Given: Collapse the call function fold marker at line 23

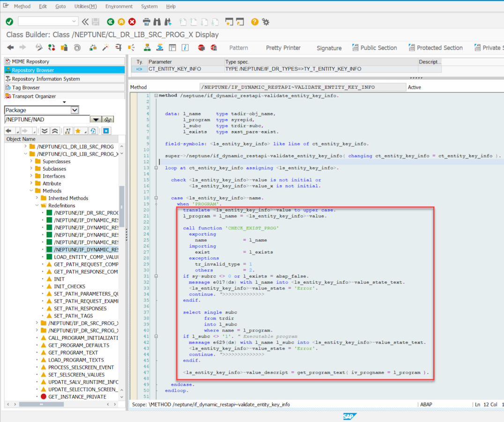Looking at the screenshot, I should 156,228.
